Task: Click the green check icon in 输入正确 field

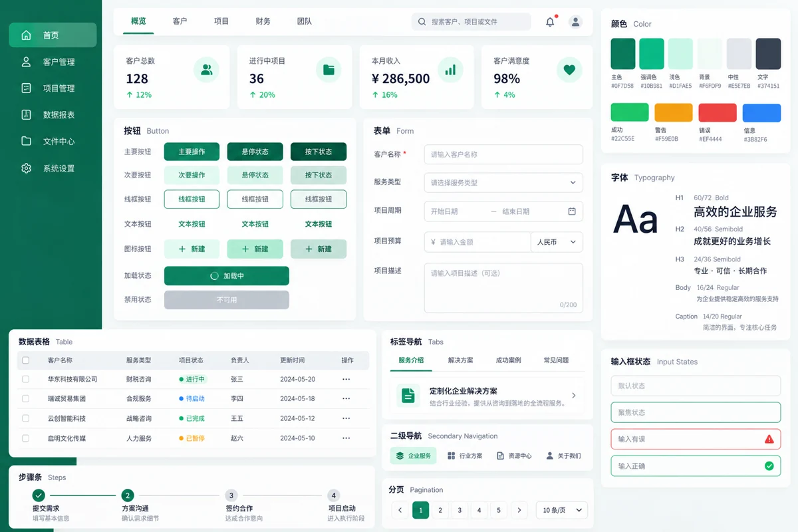Action: 769,466
